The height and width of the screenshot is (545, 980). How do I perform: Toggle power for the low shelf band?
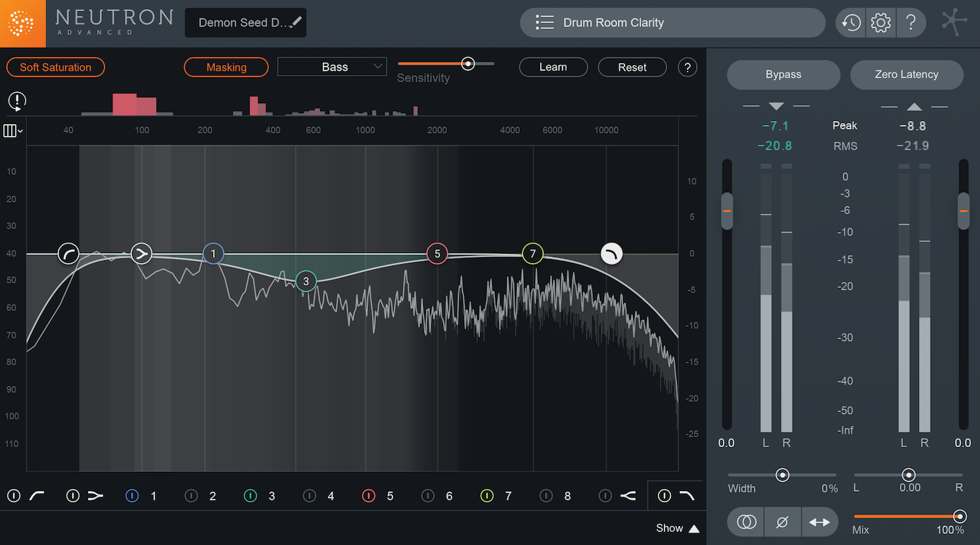[x=73, y=496]
